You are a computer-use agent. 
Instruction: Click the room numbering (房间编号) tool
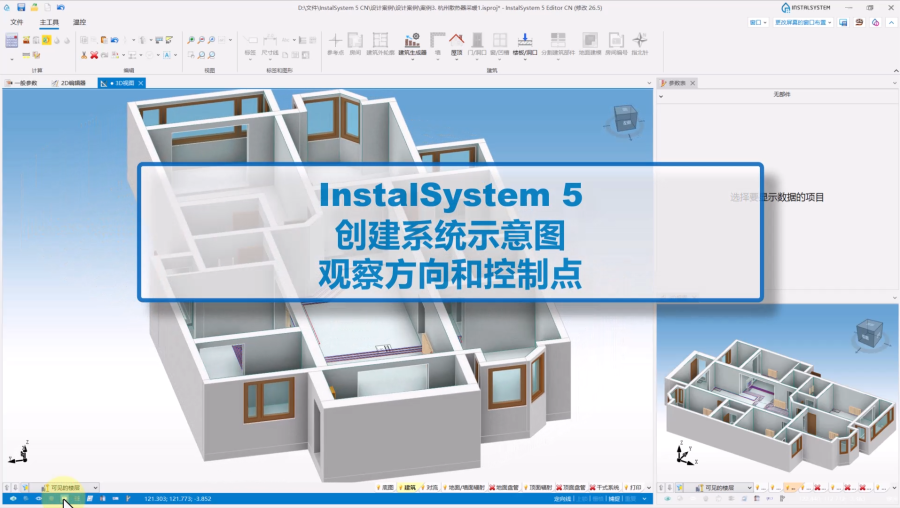[x=616, y=44]
